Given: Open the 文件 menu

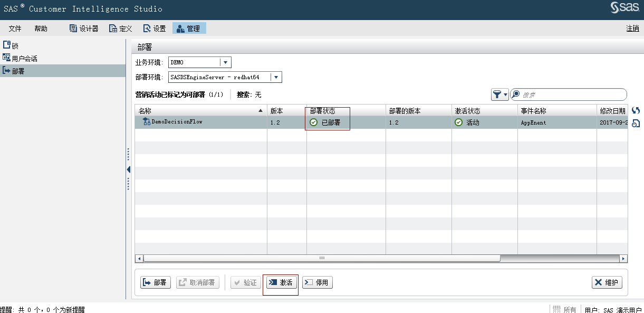Looking at the screenshot, I should pos(15,29).
